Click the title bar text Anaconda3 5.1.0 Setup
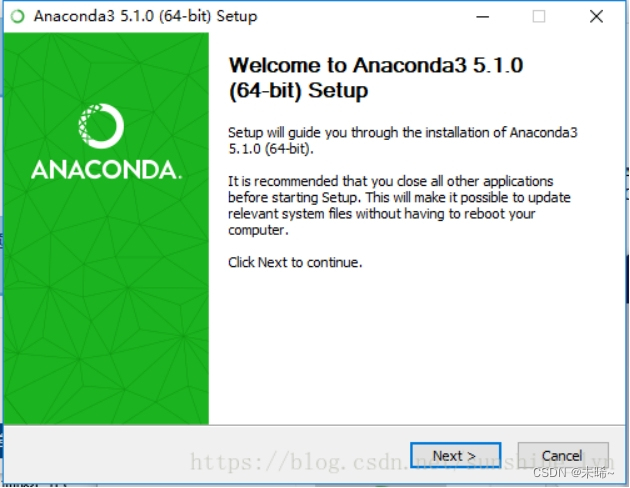Image resolution: width=630 pixels, height=488 pixels. (x=145, y=16)
